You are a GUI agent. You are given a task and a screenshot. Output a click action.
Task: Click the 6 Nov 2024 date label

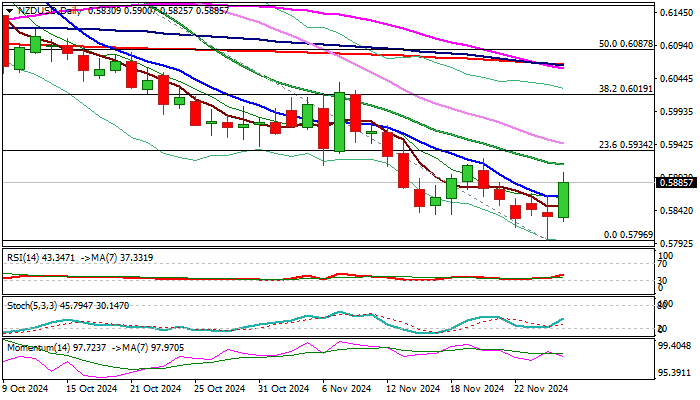pos(347,389)
